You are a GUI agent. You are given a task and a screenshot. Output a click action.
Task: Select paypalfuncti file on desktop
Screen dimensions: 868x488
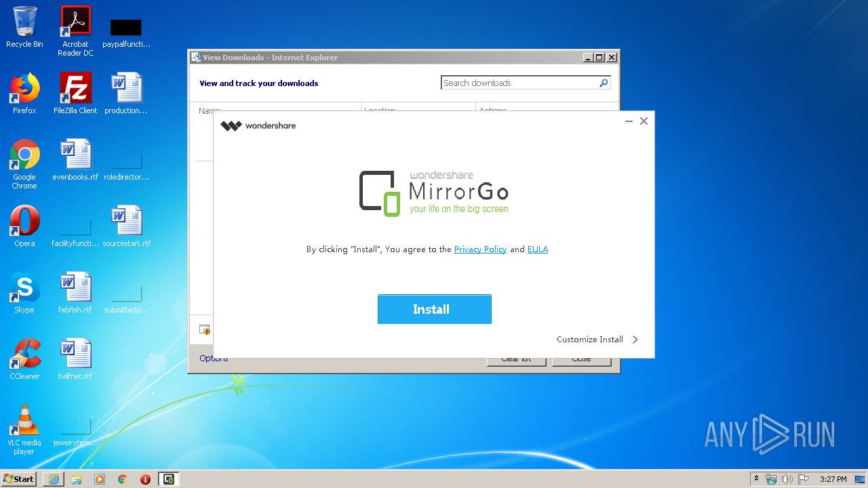tap(126, 31)
